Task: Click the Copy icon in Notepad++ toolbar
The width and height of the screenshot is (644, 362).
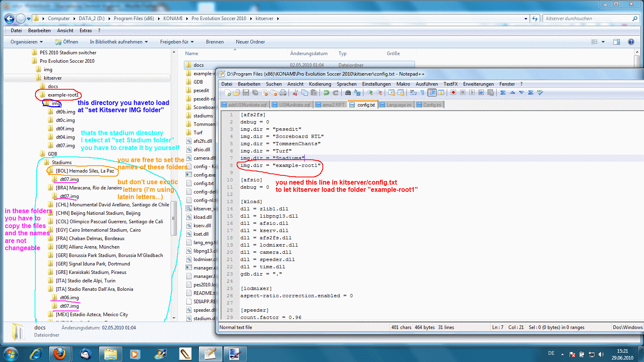Action: [x=305, y=93]
